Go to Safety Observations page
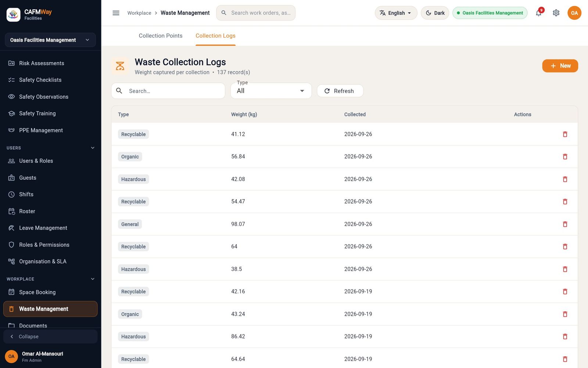Screen dimensions: 588x368 (50, 97)
